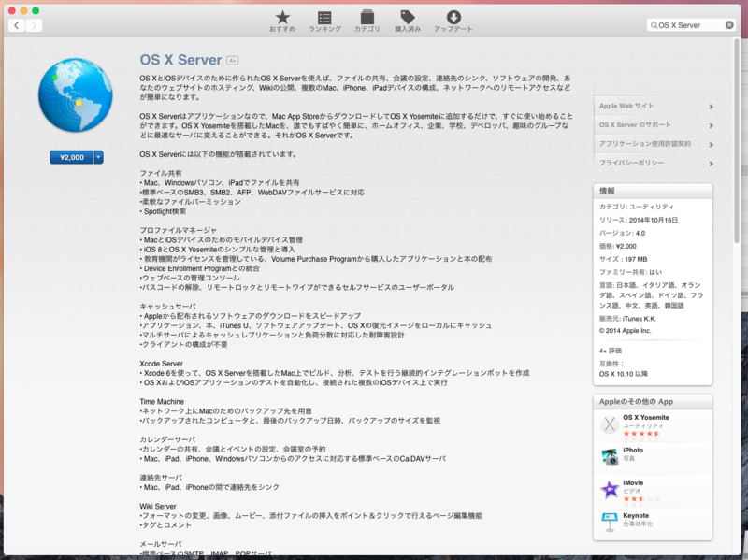Click the タグとコメント bullet line

tap(165, 525)
